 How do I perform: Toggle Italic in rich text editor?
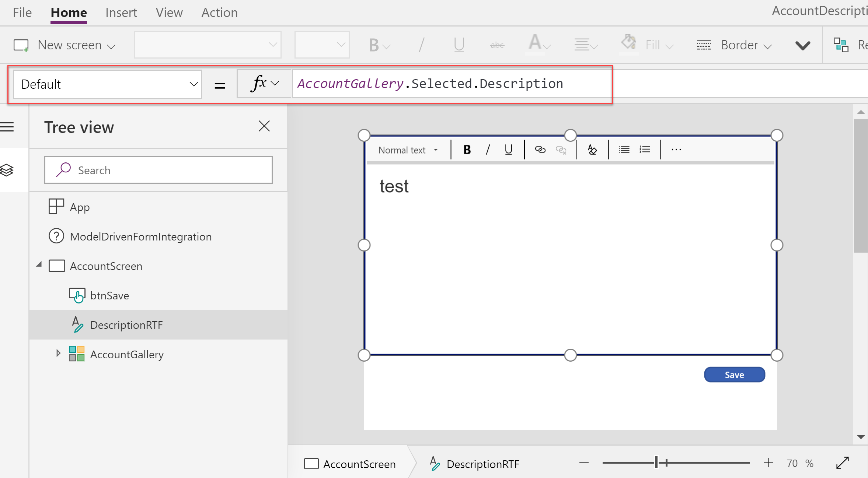point(488,150)
